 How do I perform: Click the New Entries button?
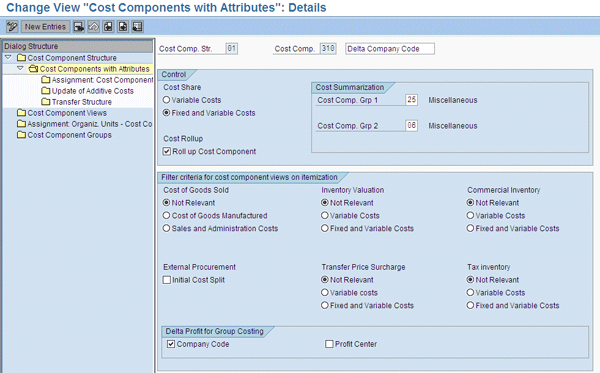pos(46,26)
